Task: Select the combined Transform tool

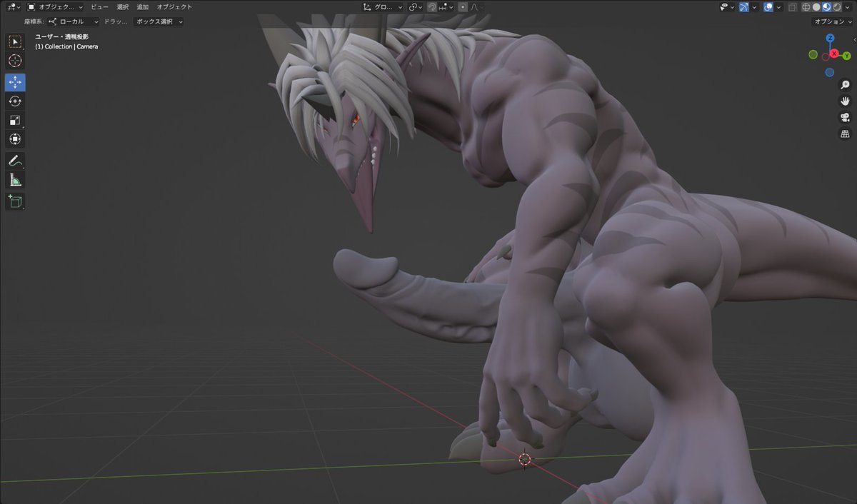Action: coord(15,139)
